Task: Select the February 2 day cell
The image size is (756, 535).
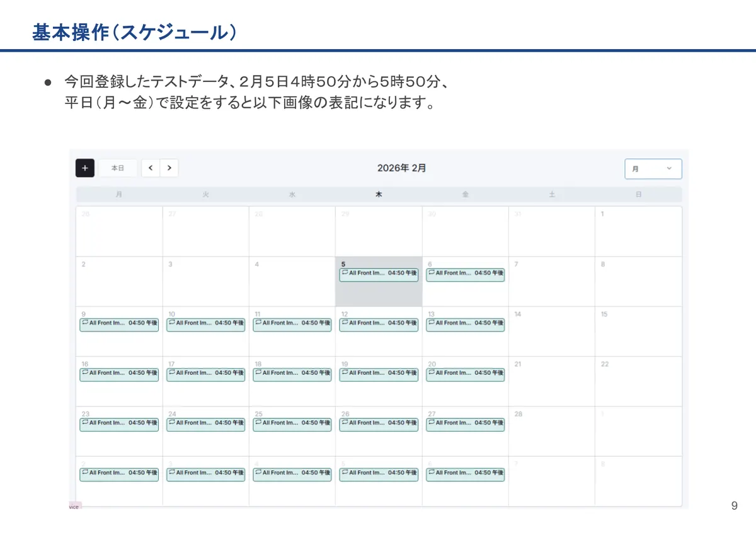Action: click(x=119, y=282)
